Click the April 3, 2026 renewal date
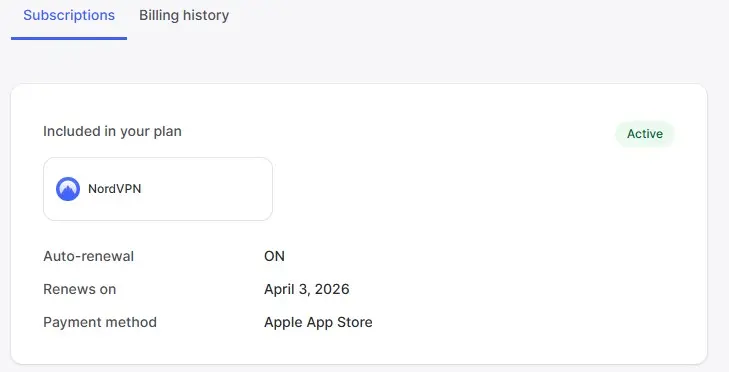The image size is (729, 372). pyautogui.click(x=306, y=289)
